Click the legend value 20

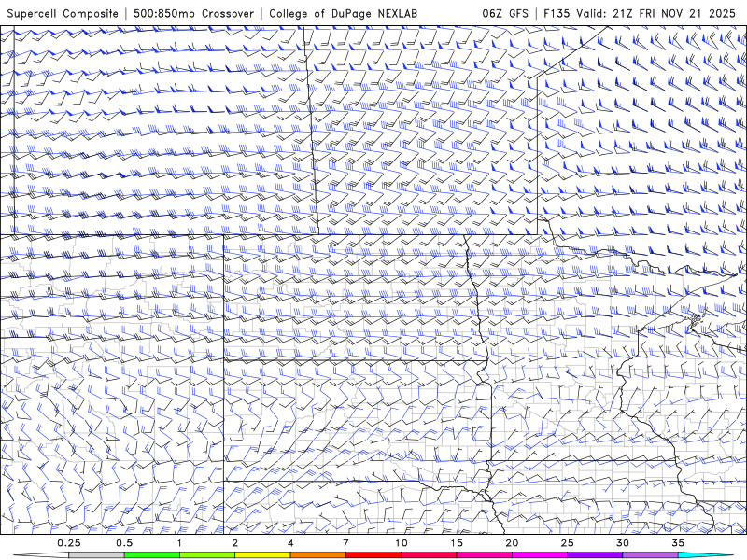pyautogui.click(x=512, y=543)
